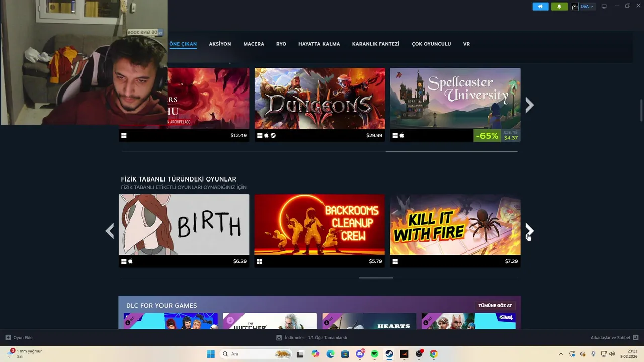Open The Witcher DLC thumbnail

coord(270,321)
